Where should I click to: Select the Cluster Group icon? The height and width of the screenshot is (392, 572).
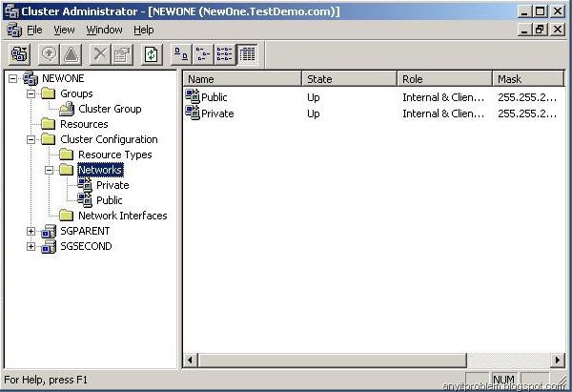(67, 109)
